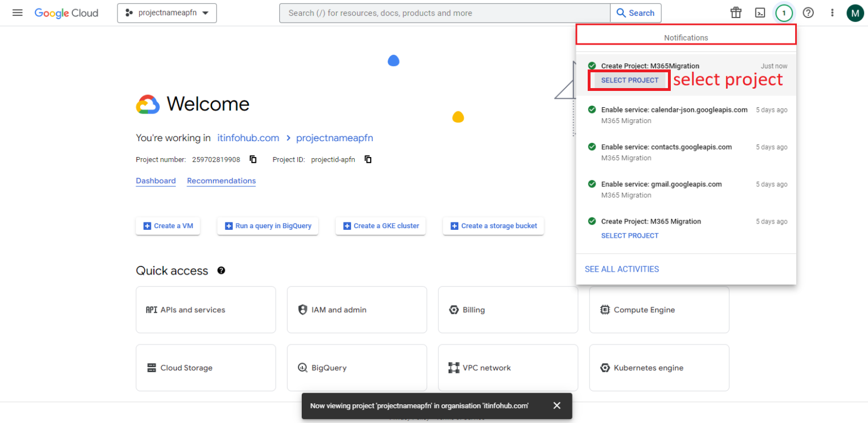
Task: Copy the project ID
Action: [368, 159]
